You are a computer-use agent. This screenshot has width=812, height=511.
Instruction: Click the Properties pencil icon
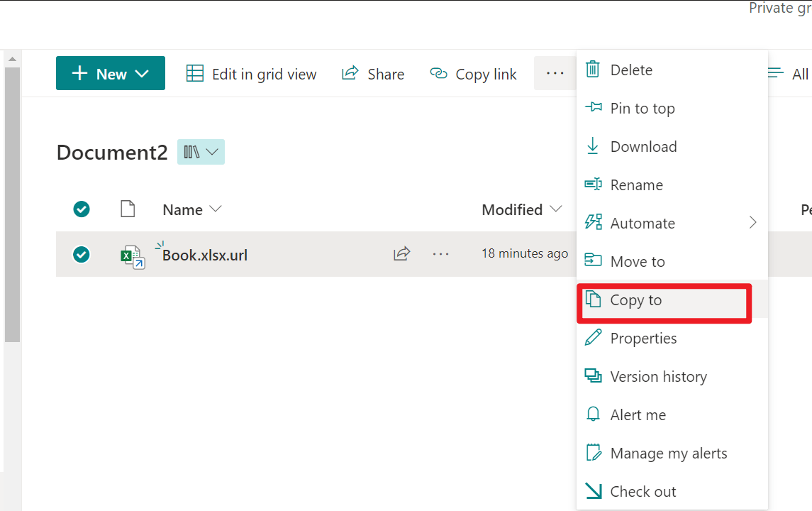pyautogui.click(x=594, y=337)
